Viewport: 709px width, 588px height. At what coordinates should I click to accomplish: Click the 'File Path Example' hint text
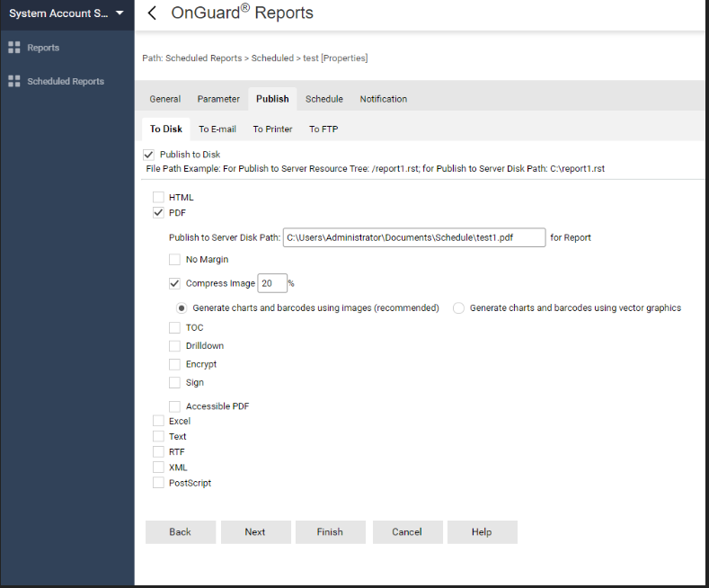pyautogui.click(x=375, y=169)
